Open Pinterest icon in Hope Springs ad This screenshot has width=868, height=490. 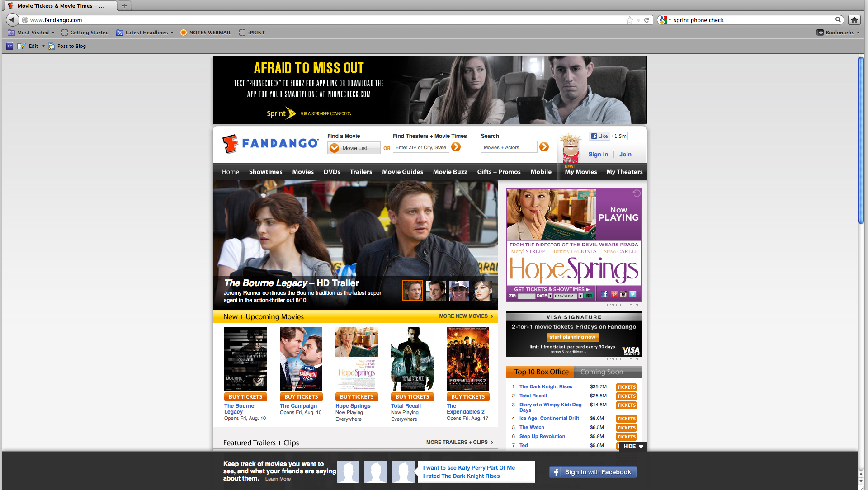click(x=614, y=294)
